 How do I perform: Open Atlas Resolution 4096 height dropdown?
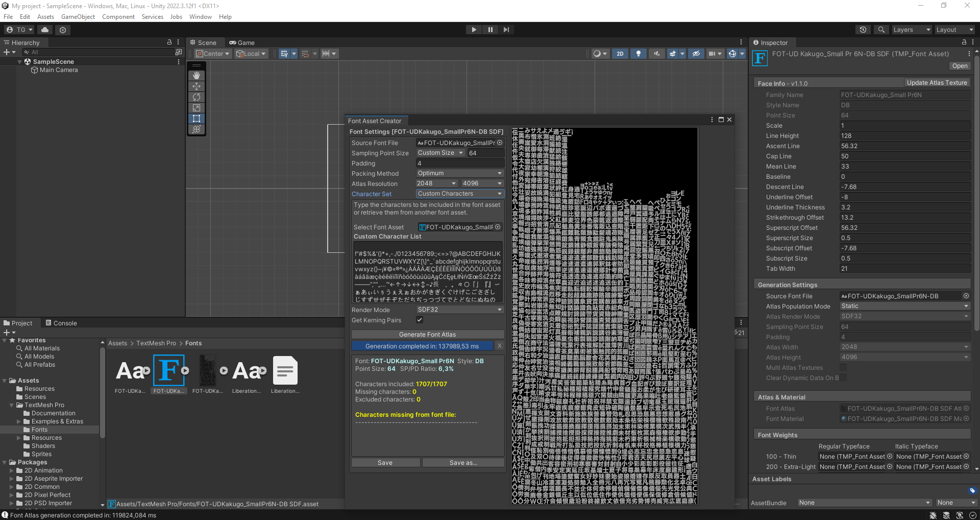click(x=482, y=183)
